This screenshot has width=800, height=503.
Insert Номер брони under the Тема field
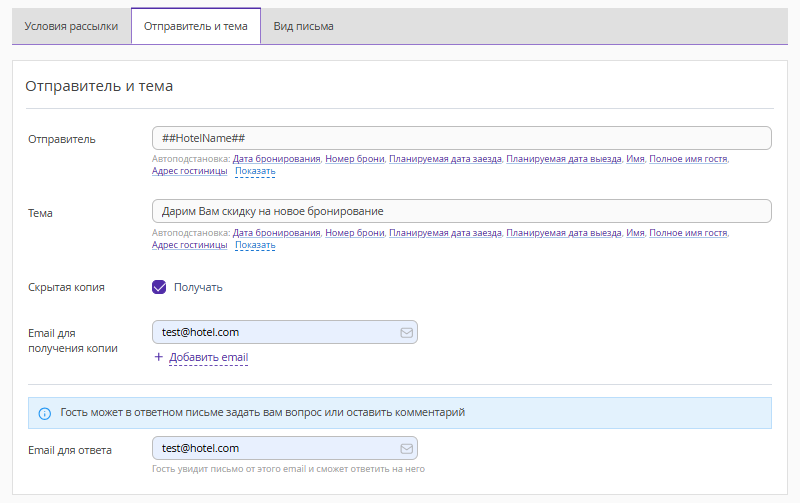[355, 233]
